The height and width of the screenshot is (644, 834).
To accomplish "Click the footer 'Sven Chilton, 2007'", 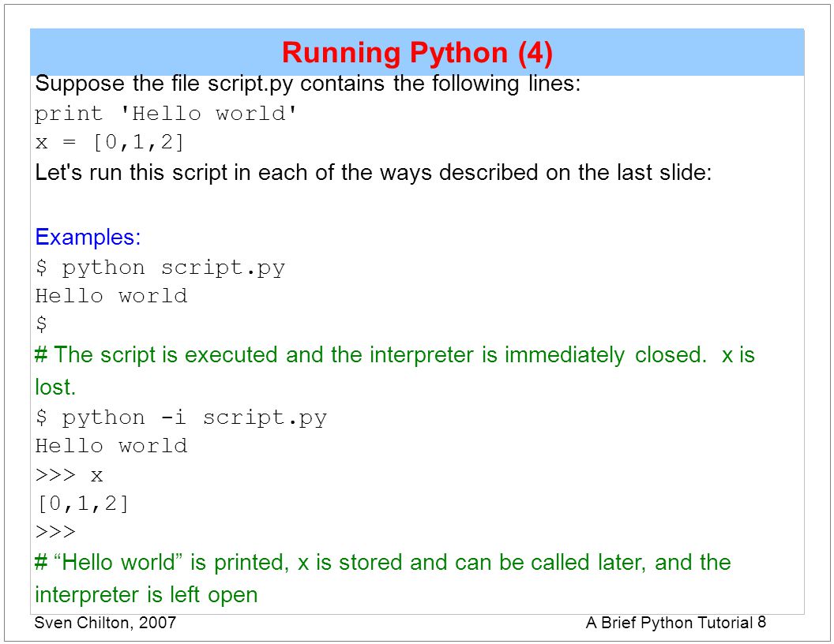I will pos(105,623).
